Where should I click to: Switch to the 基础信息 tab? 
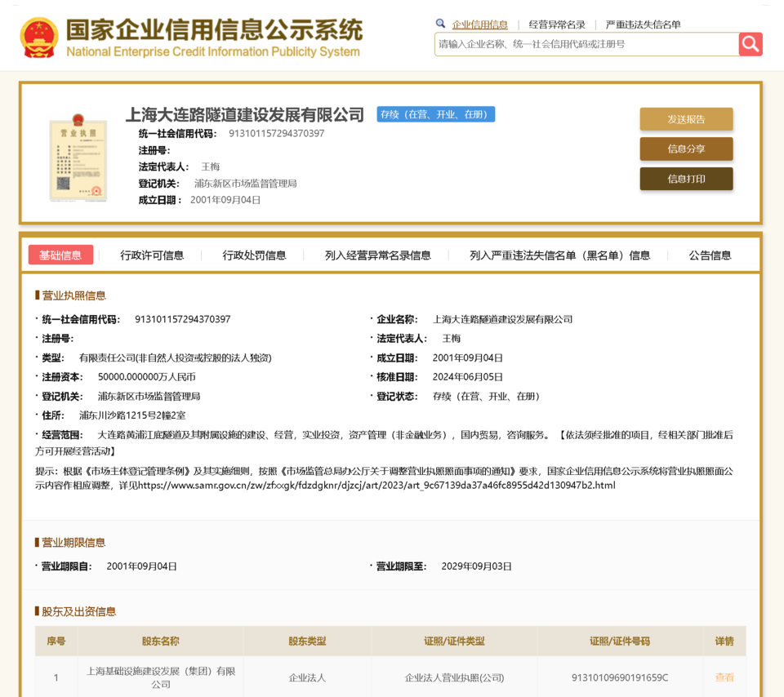(x=60, y=255)
